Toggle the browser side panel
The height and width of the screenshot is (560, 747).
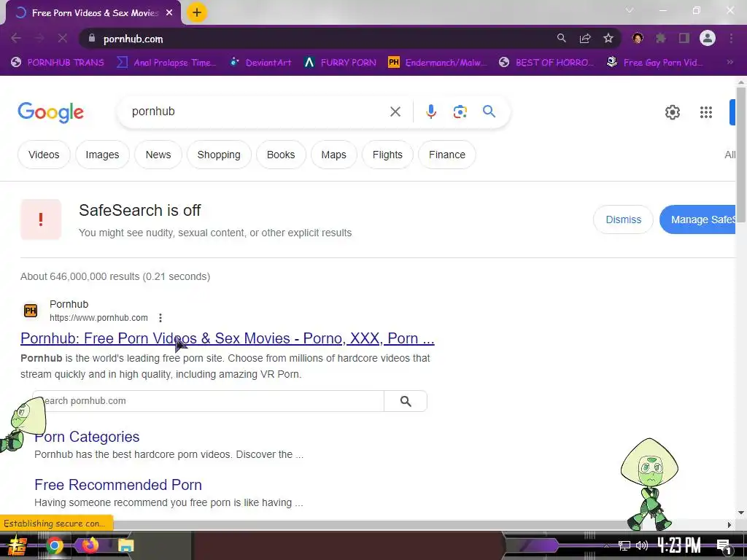coord(684,38)
